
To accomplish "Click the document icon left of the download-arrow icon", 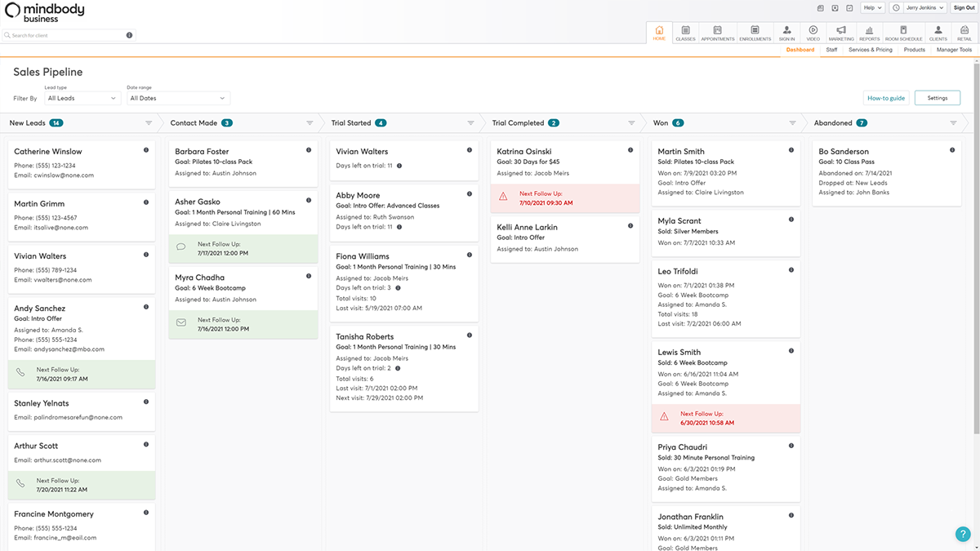I will (x=820, y=8).
